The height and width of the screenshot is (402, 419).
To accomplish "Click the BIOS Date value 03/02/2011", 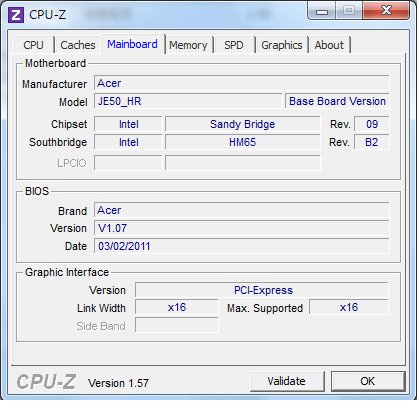I will click(x=242, y=246).
